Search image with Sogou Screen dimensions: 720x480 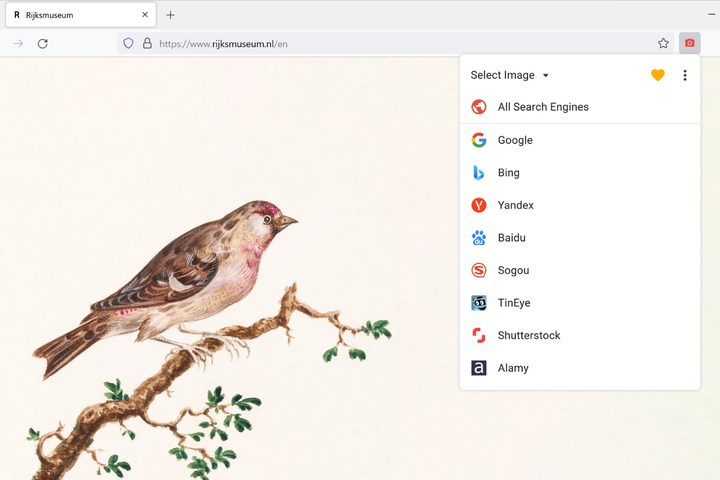pyautogui.click(x=579, y=271)
